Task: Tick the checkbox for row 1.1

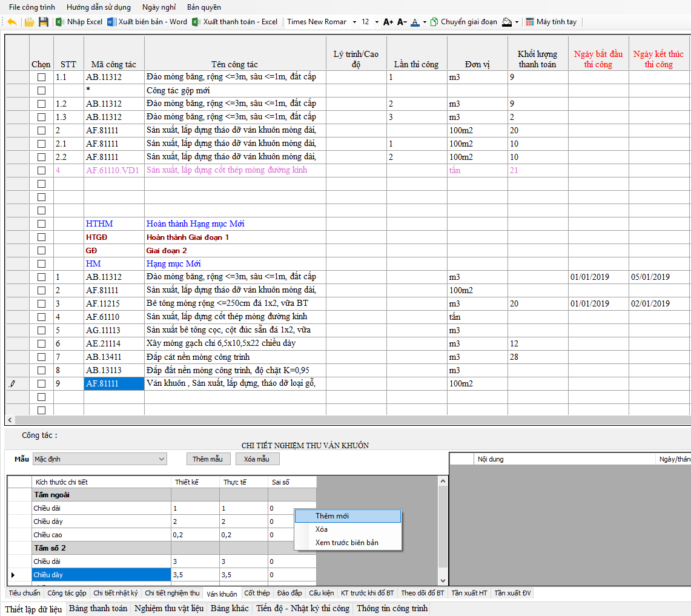Action: pos(41,78)
